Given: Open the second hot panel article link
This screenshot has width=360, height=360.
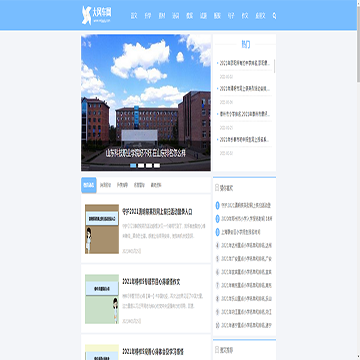Looking at the screenshot, I should [244, 89].
